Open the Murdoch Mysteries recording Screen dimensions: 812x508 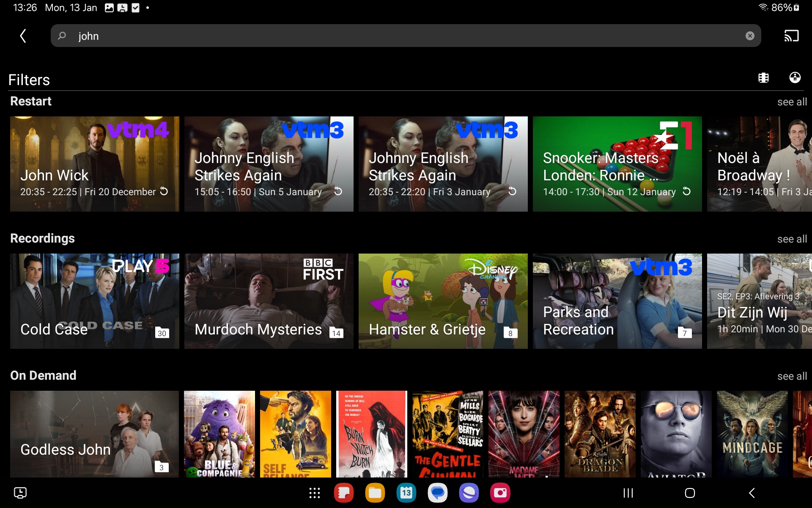click(x=269, y=301)
